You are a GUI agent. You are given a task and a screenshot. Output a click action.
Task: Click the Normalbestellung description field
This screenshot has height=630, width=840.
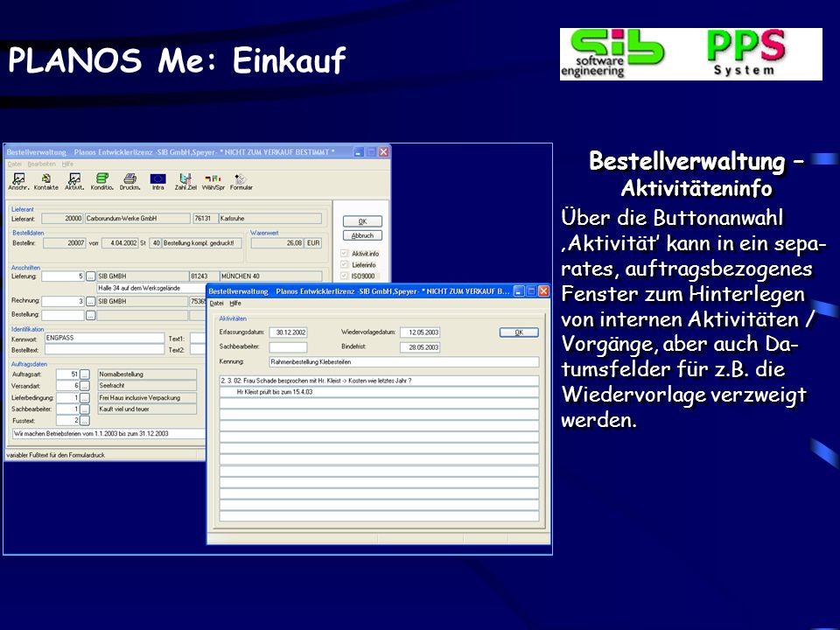point(147,374)
